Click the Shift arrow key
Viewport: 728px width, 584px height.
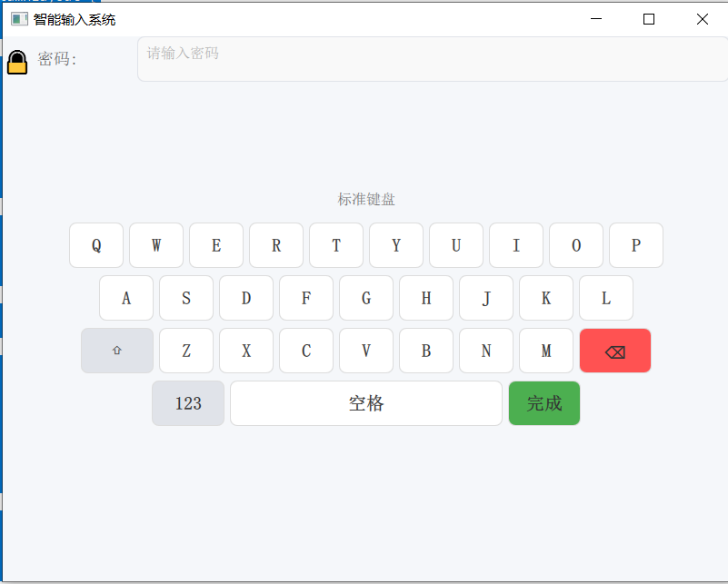117,351
